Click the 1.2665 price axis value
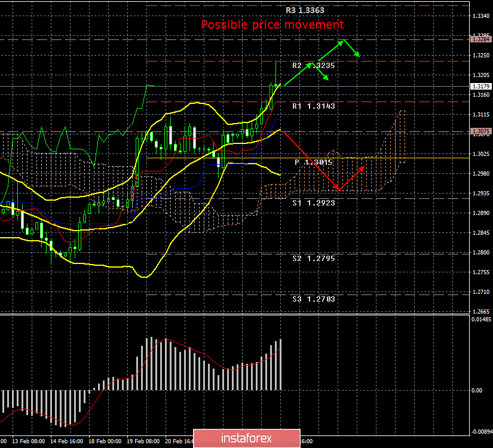The width and height of the screenshot is (493, 448). point(481,312)
